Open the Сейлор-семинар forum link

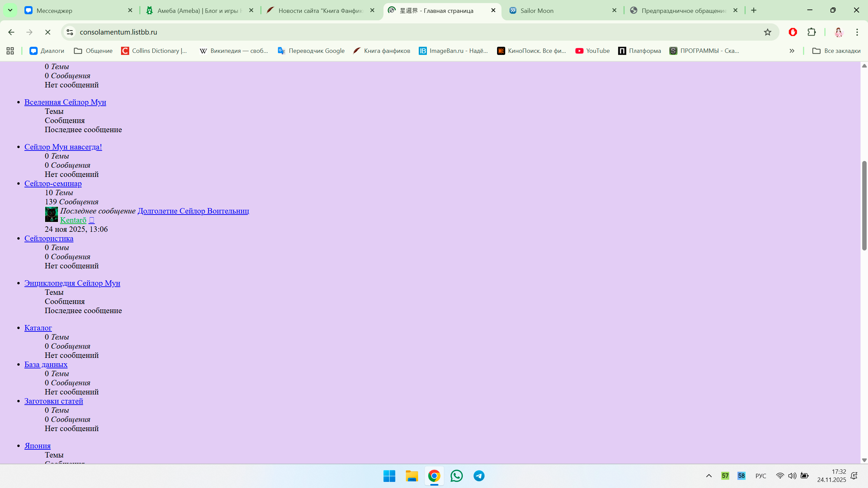[53, 183]
